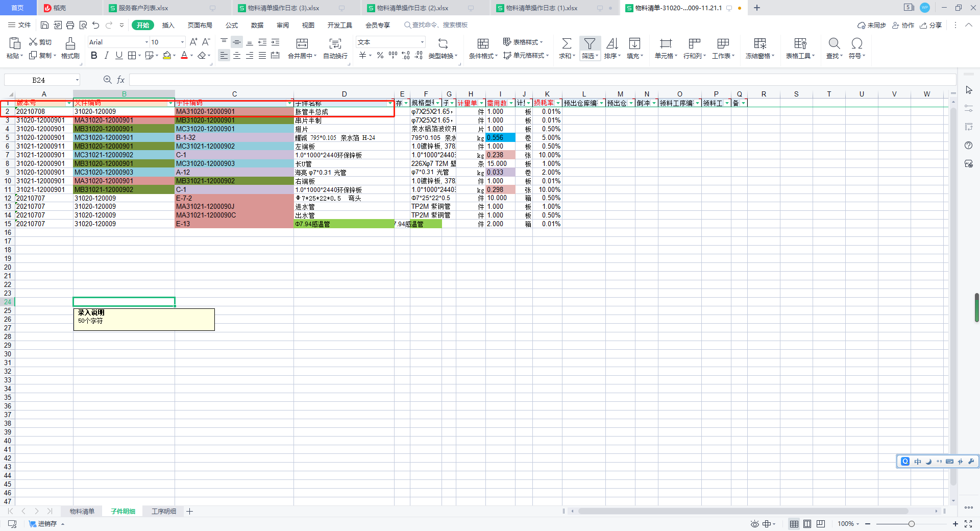Toggle bold formatting
980x531 pixels.
point(94,55)
